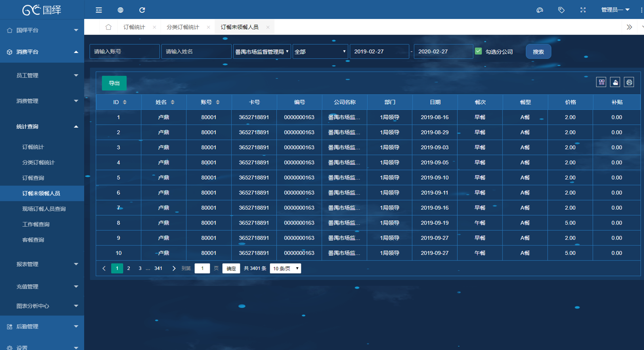Switch to the 订餐统计 tab

pos(134,27)
